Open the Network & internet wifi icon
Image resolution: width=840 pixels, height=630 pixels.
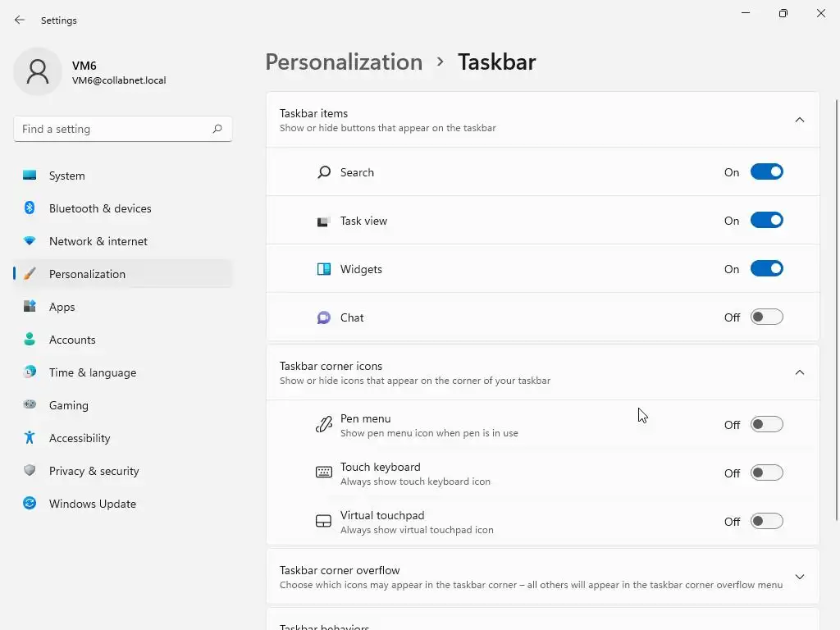[30, 241]
